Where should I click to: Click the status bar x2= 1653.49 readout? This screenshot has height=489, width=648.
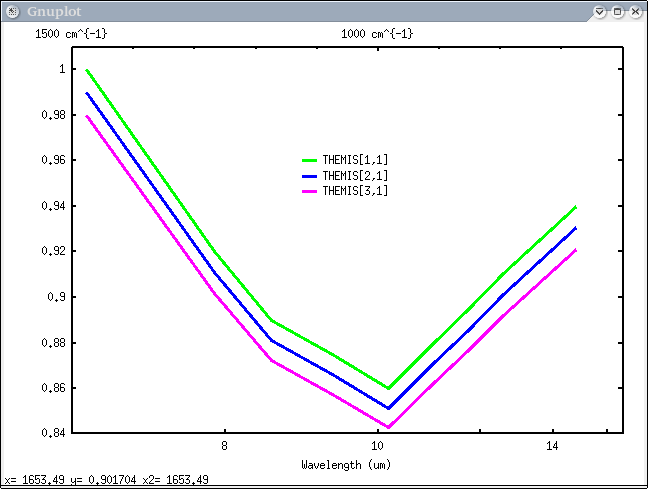coord(176,480)
